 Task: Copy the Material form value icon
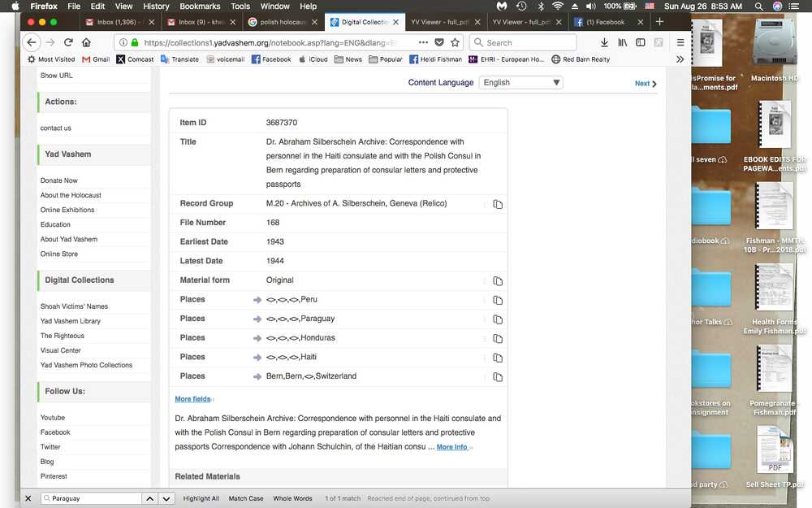[498, 281]
